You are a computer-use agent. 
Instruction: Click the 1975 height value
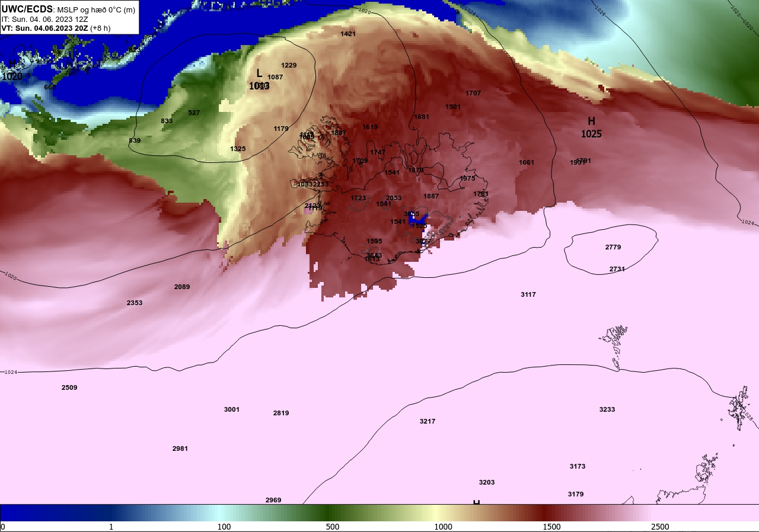click(467, 178)
